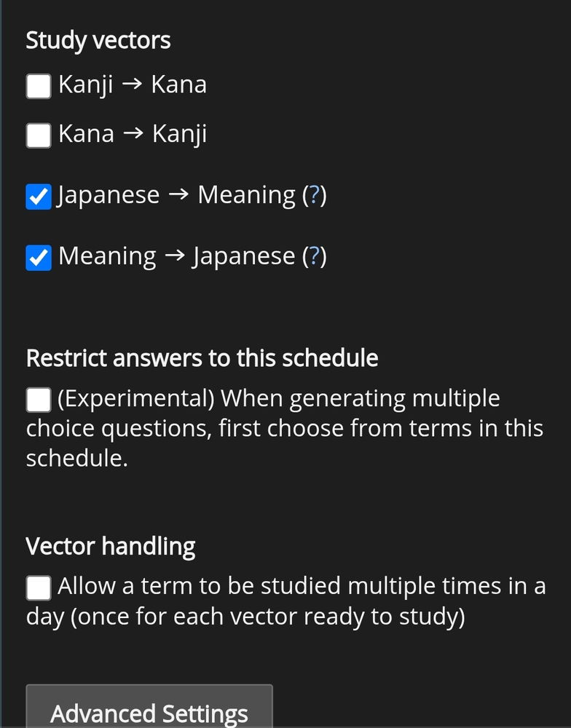Screen dimensions: 571x728
Task: Click the 'Restrict answers to this schedule' heading
Action: [x=202, y=358]
